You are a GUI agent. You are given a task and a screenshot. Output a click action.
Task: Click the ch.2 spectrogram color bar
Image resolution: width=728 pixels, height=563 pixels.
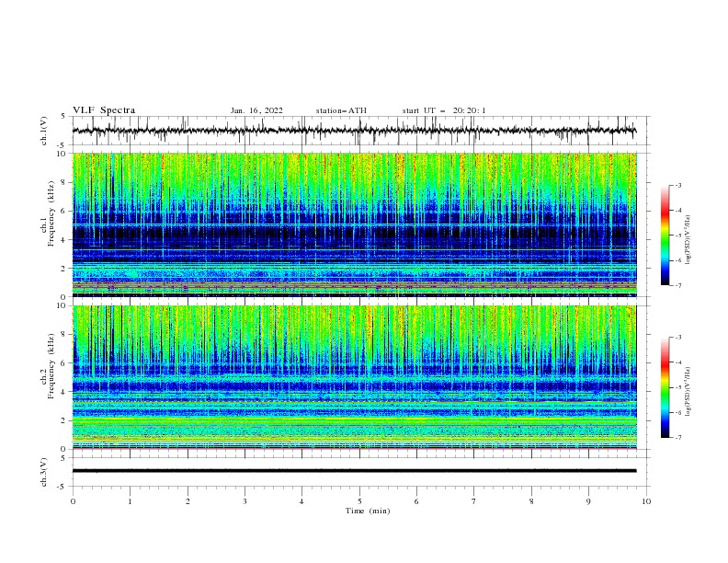(x=665, y=387)
